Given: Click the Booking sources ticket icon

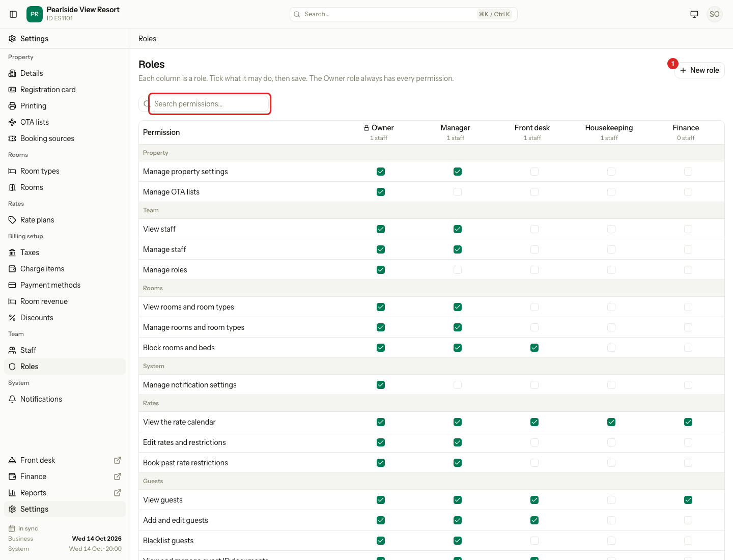Looking at the screenshot, I should [12, 138].
